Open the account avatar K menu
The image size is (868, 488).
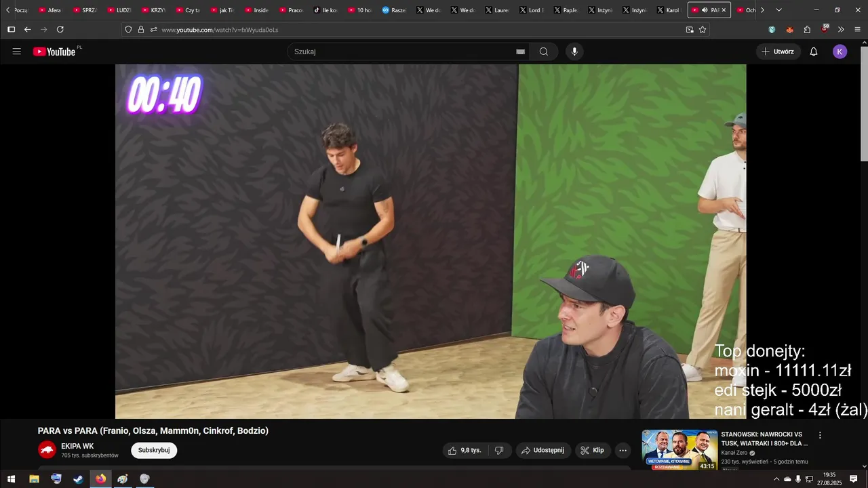pos(840,52)
